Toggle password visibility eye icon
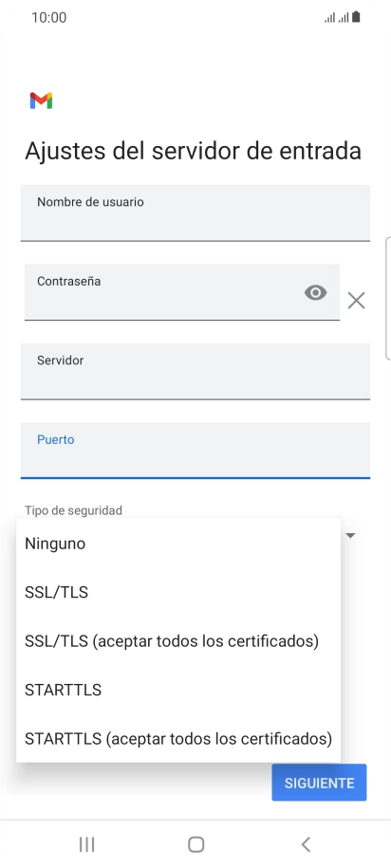The height and width of the screenshot is (868, 391). pos(316,292)
